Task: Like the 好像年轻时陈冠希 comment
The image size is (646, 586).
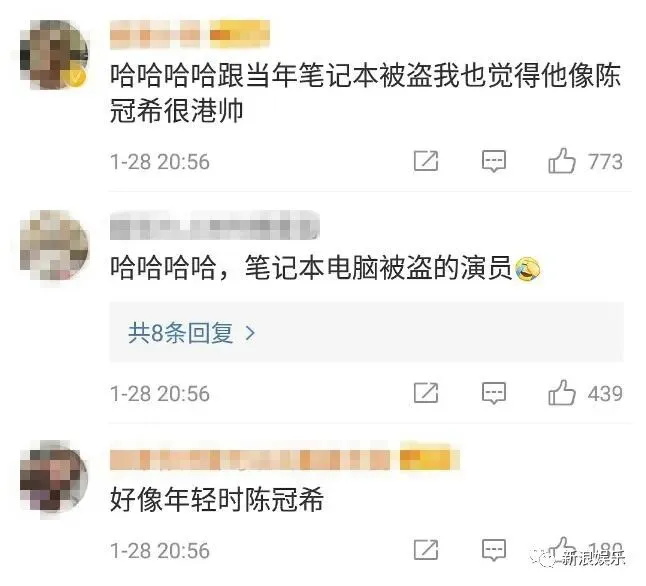Action: point(562,550)
